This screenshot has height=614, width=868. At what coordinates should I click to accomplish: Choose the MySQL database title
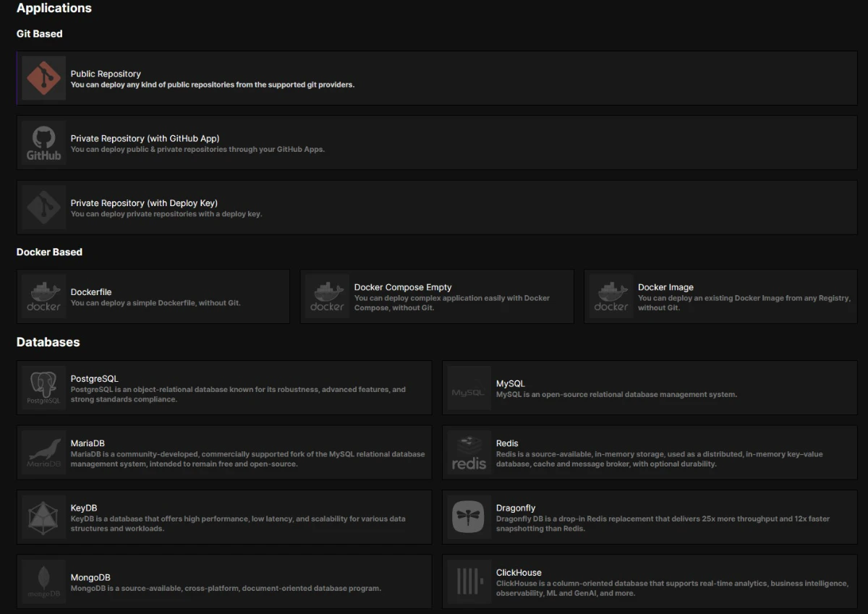tap(511, 384)
